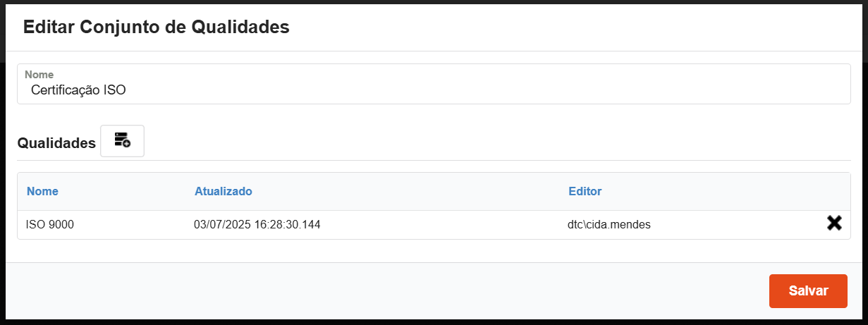The height and width of the screenshot is (325, 868).
Task: Sort the table by Editor column
Action: point(585,191)
